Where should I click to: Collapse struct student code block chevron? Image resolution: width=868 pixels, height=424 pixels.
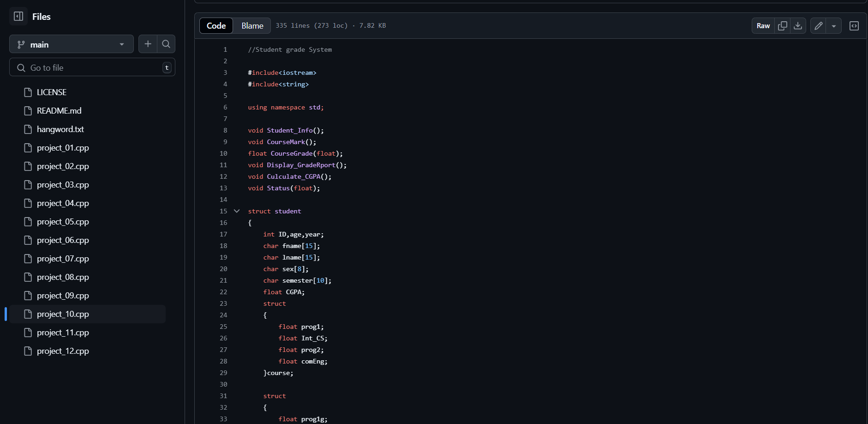click(237, 211)
